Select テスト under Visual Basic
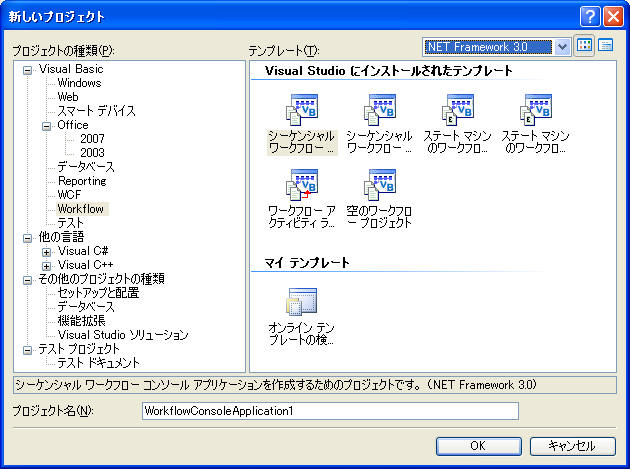630x469 pixels. (x=70, y=223)
